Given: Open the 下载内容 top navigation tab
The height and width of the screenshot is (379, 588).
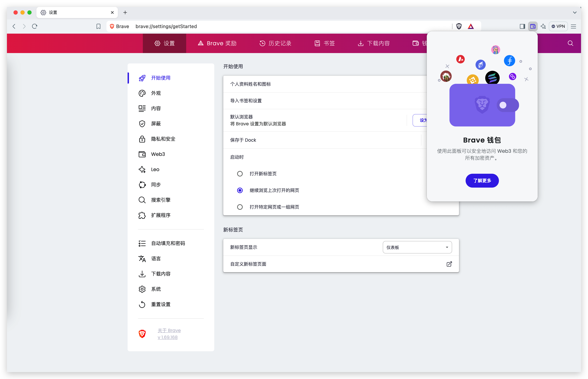Looking at the screenshot, I should point(374,43).
